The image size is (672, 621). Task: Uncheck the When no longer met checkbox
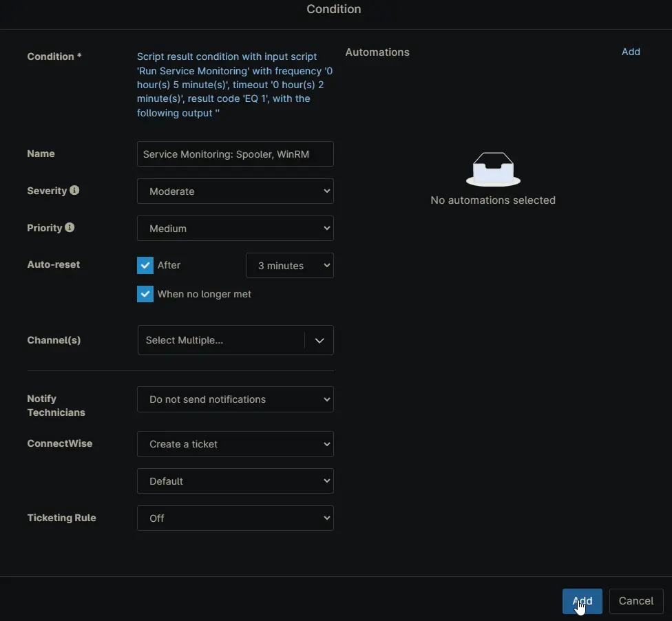(x=145, y=294)
